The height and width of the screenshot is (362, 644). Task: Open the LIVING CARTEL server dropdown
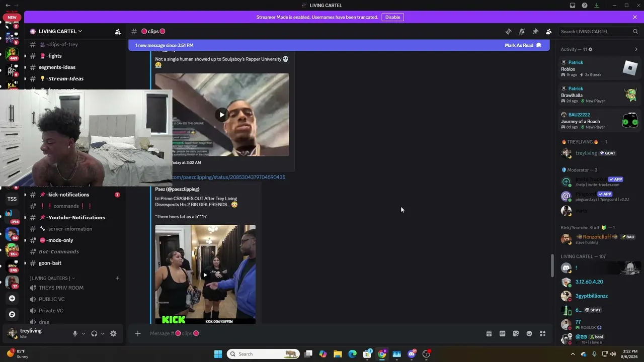click(x=60, y=31)
